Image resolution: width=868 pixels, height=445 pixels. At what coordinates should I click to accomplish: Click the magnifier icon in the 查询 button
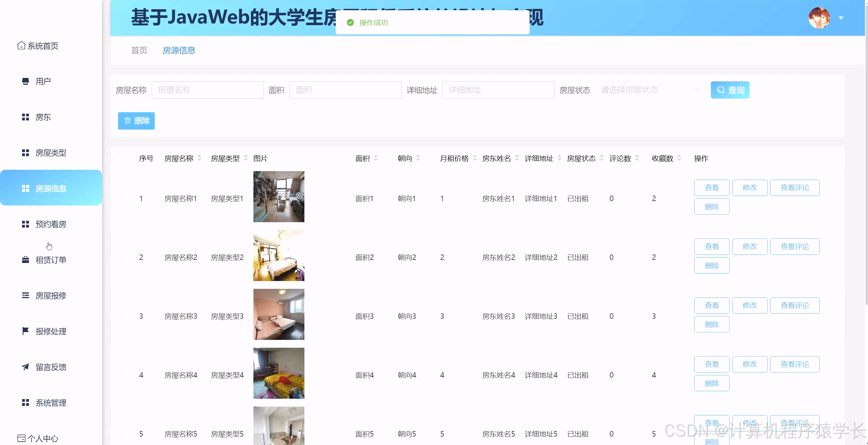[721, 90]
